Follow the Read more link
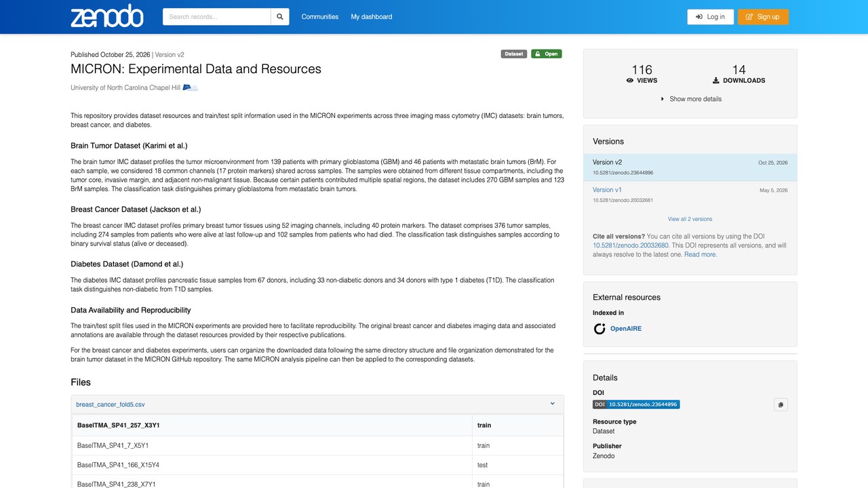868x488 pixels. click(x=700, y=255)
